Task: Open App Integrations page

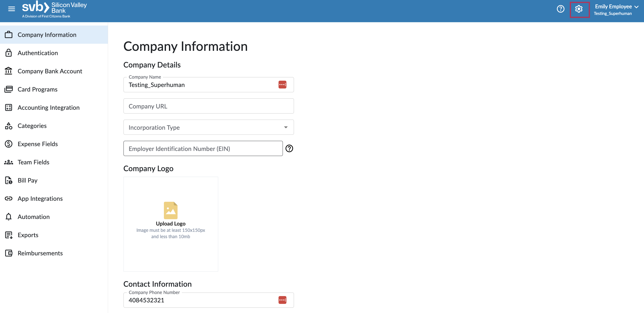Action: click(x=54, y=198)
